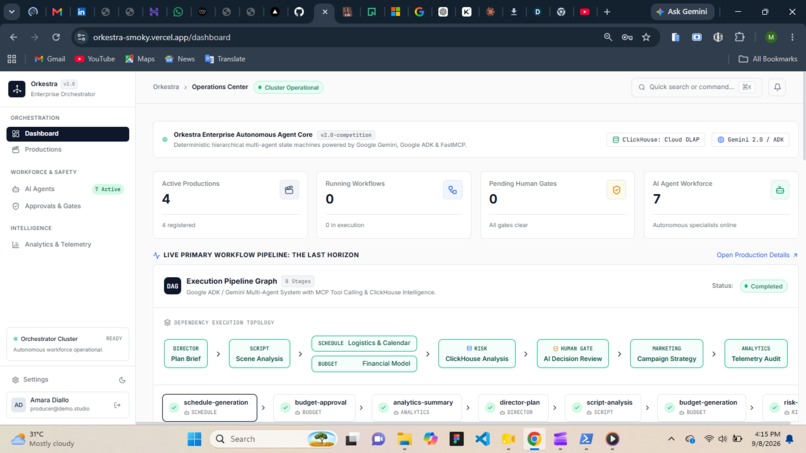
Task: Click the 7 Active badge next to AI Agents
Action: click(x=107, y=189)
